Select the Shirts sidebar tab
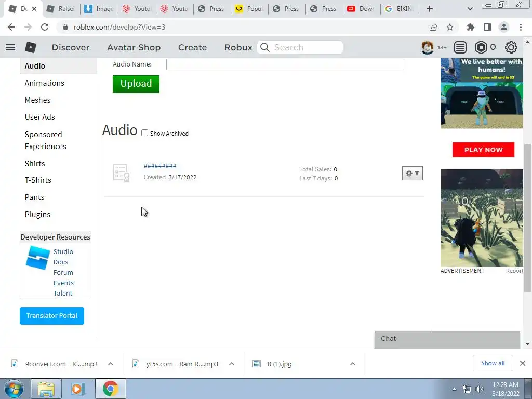The image size is (532, 399). click(35, 164)
